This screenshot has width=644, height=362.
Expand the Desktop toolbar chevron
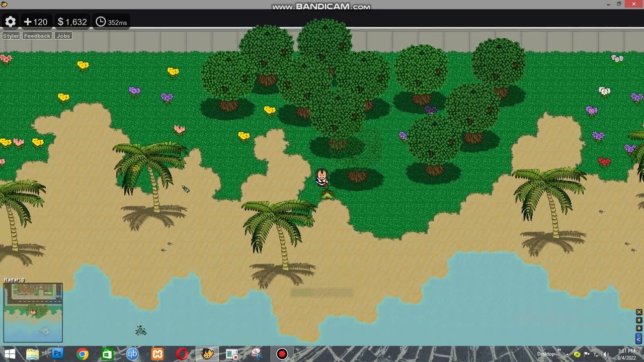tap(559, 350)
